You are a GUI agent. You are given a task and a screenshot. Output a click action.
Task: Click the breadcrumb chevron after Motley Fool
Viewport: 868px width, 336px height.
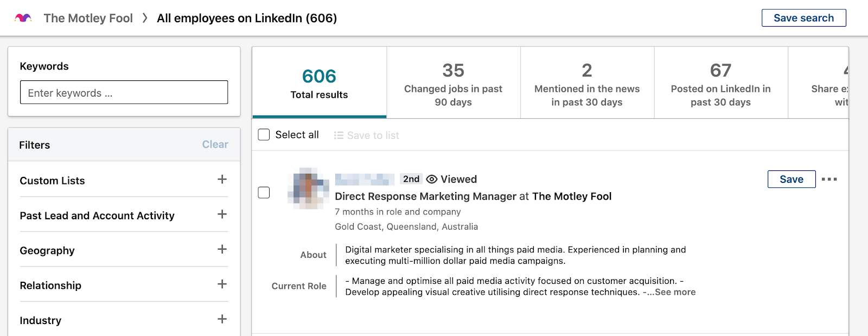[145, 18]
